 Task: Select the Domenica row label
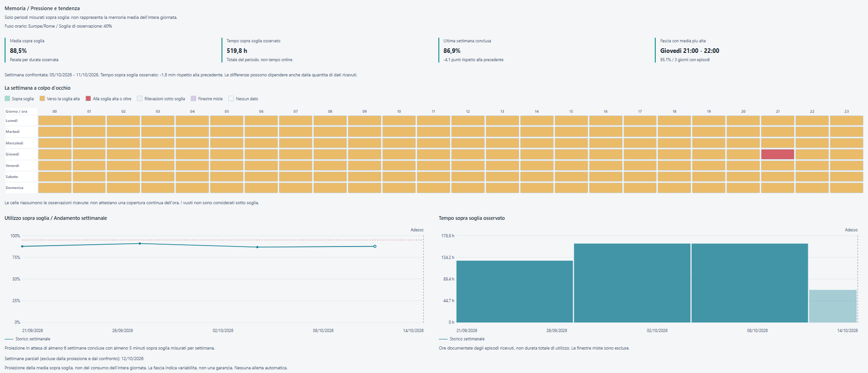click(x=14, y=188)
